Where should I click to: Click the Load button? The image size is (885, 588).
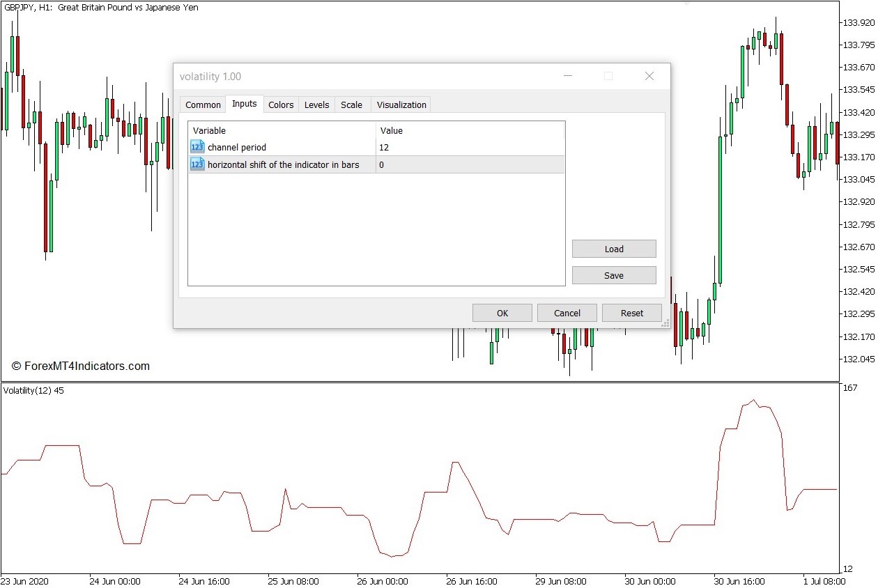pos(614,249)
